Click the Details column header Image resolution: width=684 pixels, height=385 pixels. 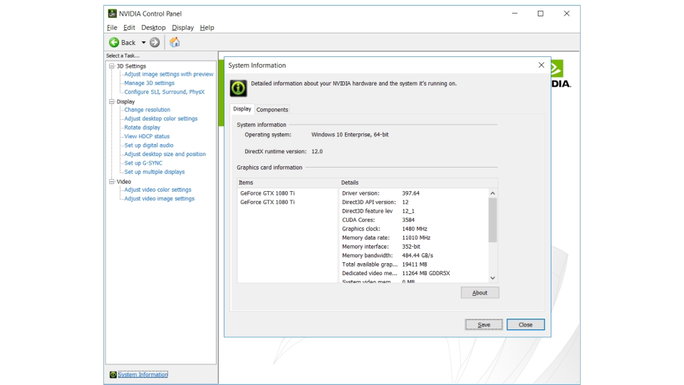pos(418,182)
